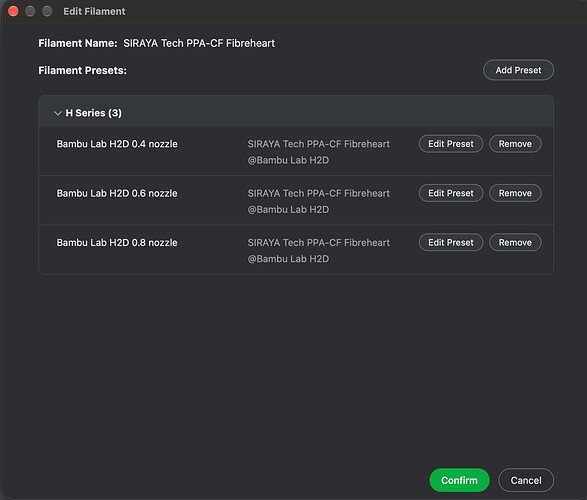Select the Bambu Lab H2D 0.4 nozzle row

tap(296, 151)
